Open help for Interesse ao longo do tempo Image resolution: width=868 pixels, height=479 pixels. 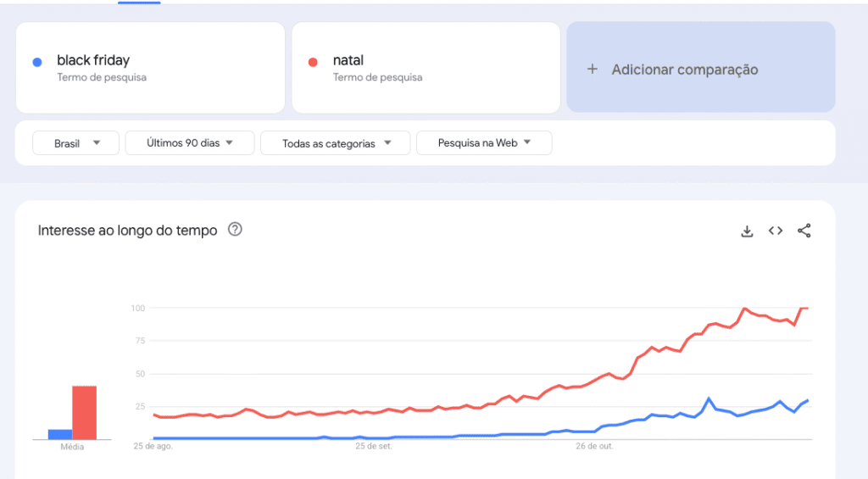236,230
